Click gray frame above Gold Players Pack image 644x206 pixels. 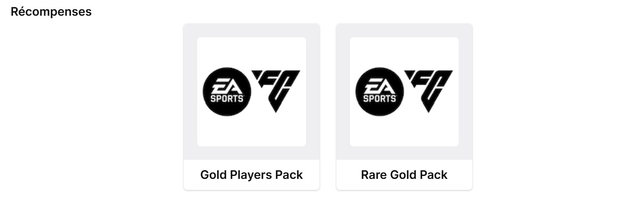pos(251,30)
